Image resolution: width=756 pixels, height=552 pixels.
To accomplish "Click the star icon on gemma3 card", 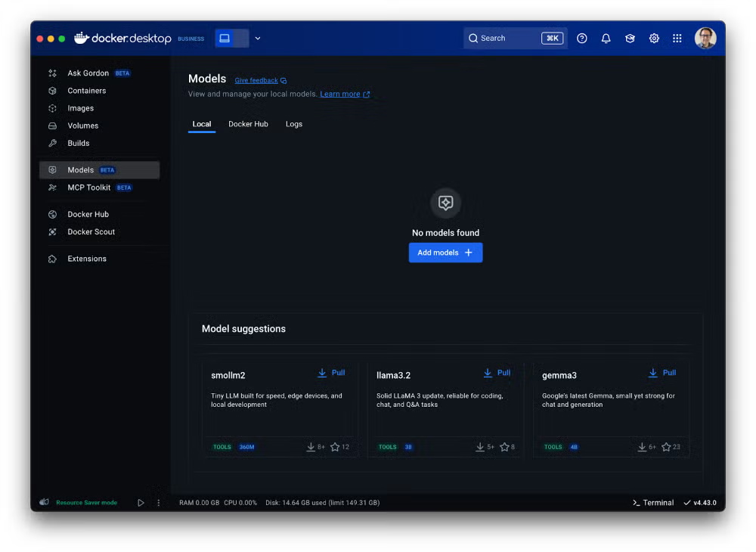I will coord(666,447).
